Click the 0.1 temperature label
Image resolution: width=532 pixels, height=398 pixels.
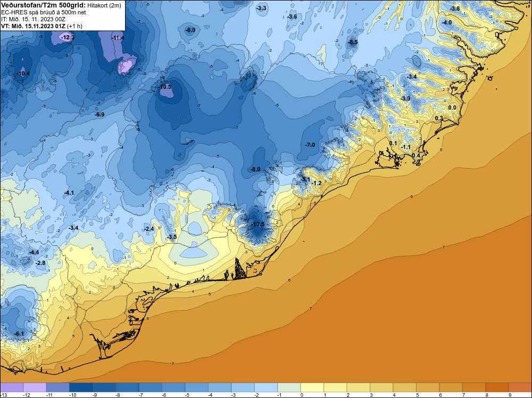(393, 143)
